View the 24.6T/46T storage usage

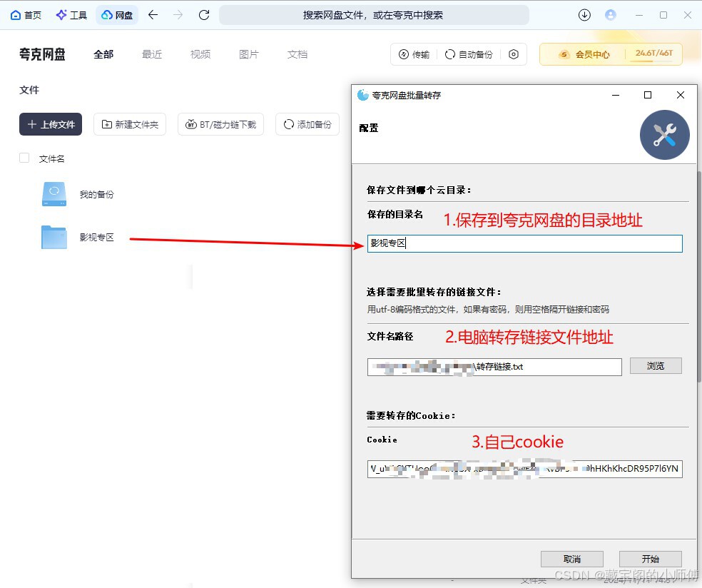(x=653, y=54)
